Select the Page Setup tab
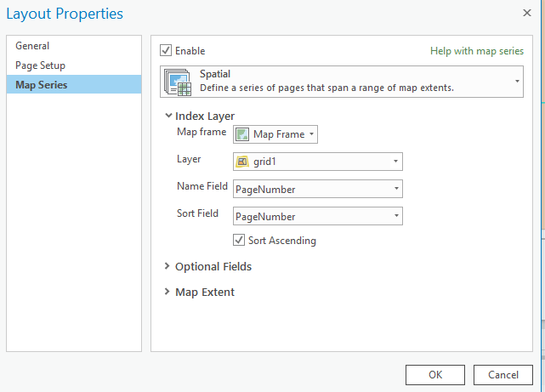 coord(40,65)
